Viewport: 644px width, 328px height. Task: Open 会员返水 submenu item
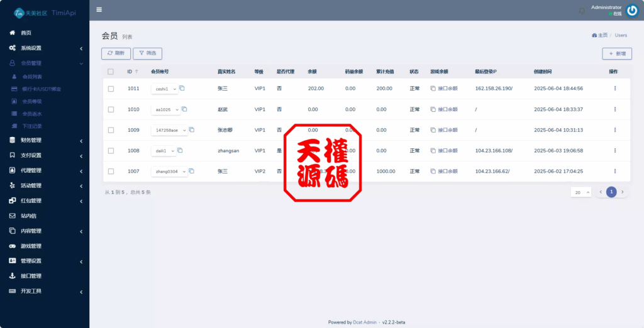45,114
